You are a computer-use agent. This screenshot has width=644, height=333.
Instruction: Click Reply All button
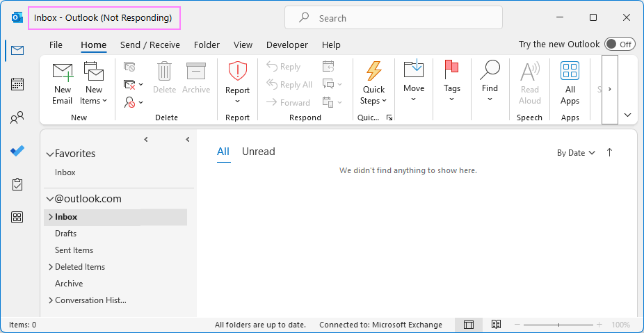(289, 85)
